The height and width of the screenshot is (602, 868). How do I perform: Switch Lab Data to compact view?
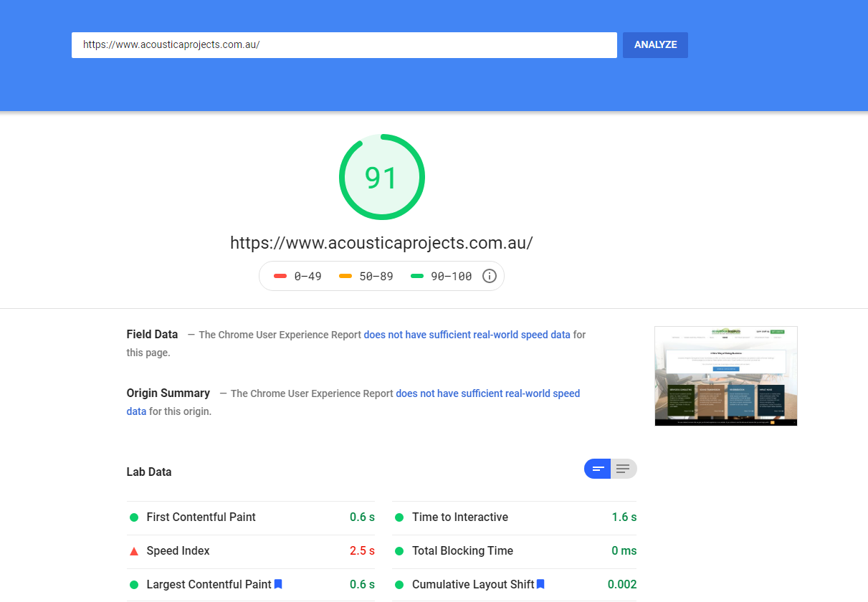[x=597, y=469]
